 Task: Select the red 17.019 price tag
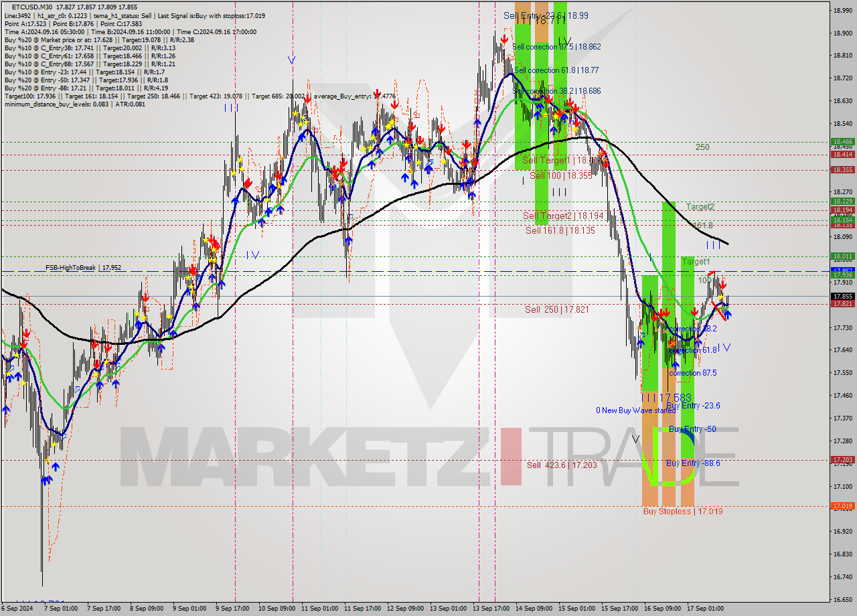842,506
